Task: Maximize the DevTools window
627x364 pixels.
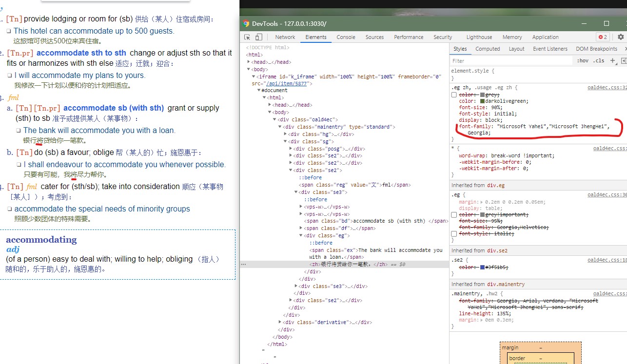Action: pyautogui.click(x=607, y=23)
